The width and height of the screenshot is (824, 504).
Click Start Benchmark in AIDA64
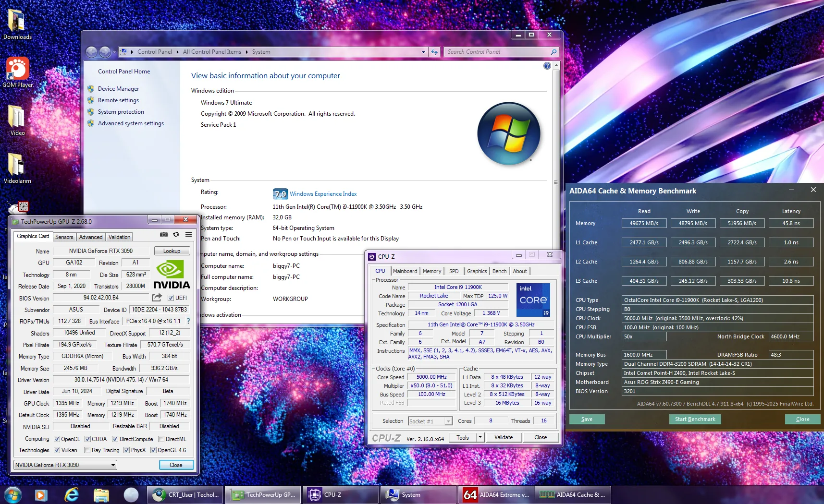[695, 419]
